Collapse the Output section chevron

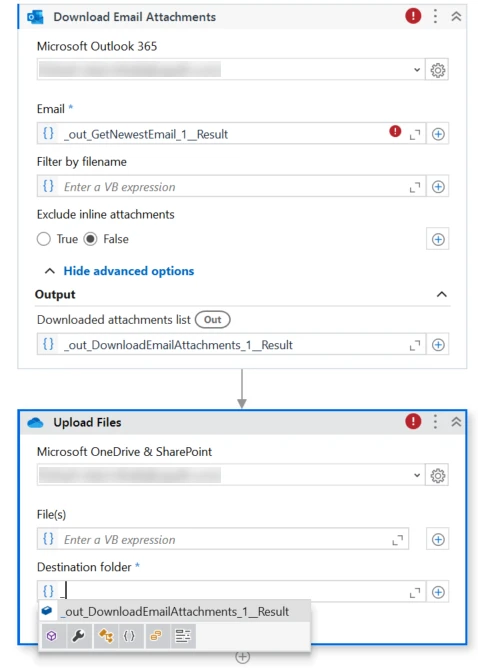pos(442,294)
